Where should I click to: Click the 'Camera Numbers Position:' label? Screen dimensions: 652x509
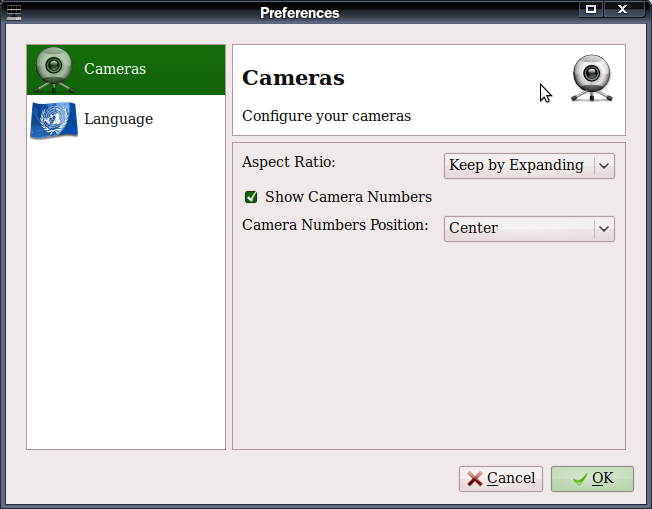335,225
